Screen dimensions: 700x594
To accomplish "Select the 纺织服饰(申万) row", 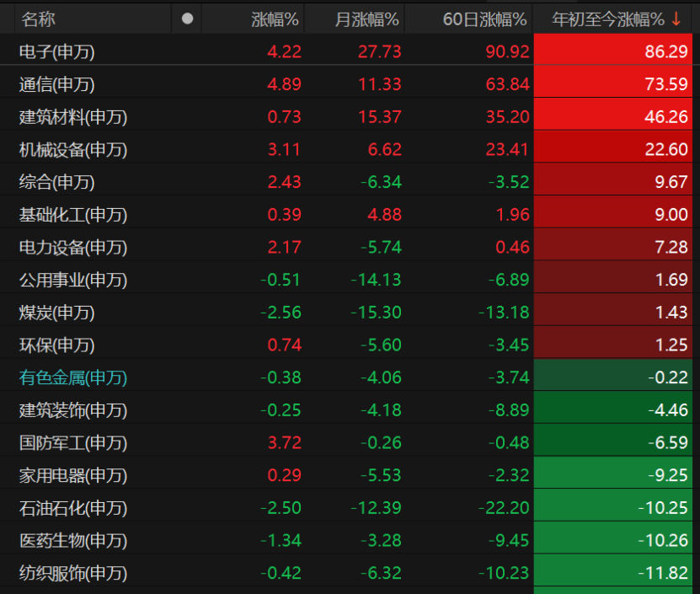I will (x=346, y=573).
